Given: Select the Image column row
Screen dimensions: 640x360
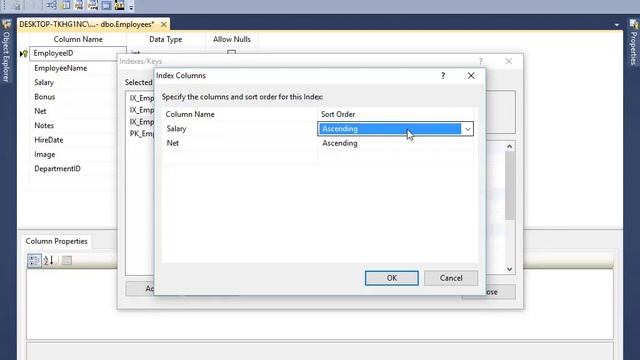Looking at the screenshot, I should click(44, 154).
